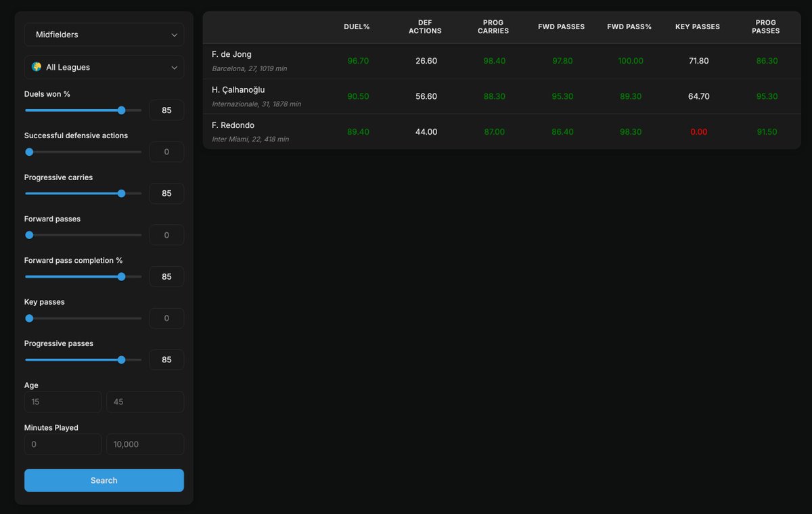Click Redondo's prog passes 91.50
The image size is (812, 514).
click(x=767, y=132)
